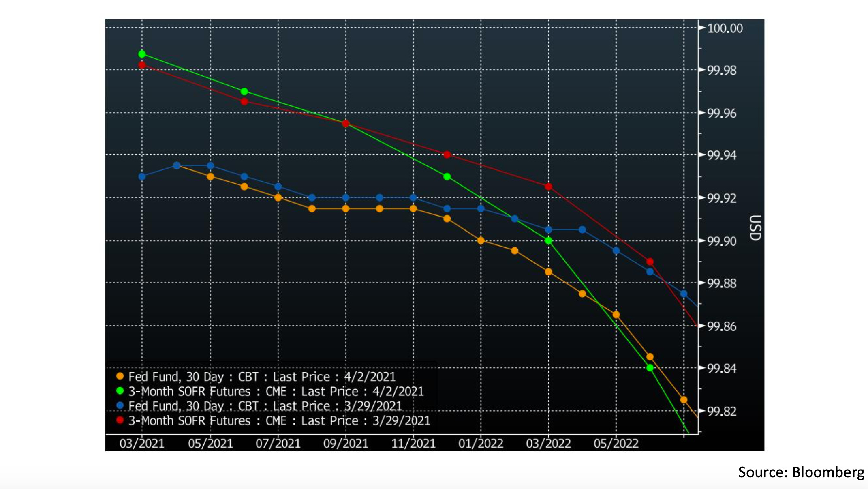Click the red data point at 03/2022
The image size is (868, 489).
[549, 187]
